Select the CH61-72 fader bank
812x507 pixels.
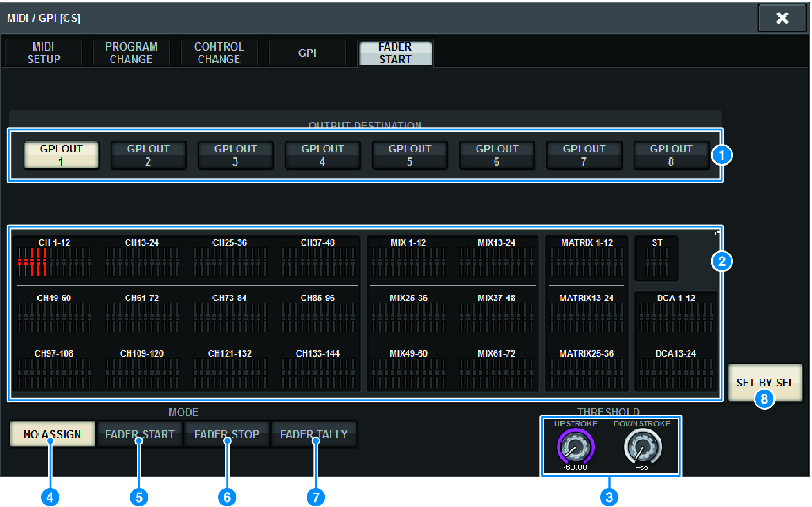(x=141, y=313)
